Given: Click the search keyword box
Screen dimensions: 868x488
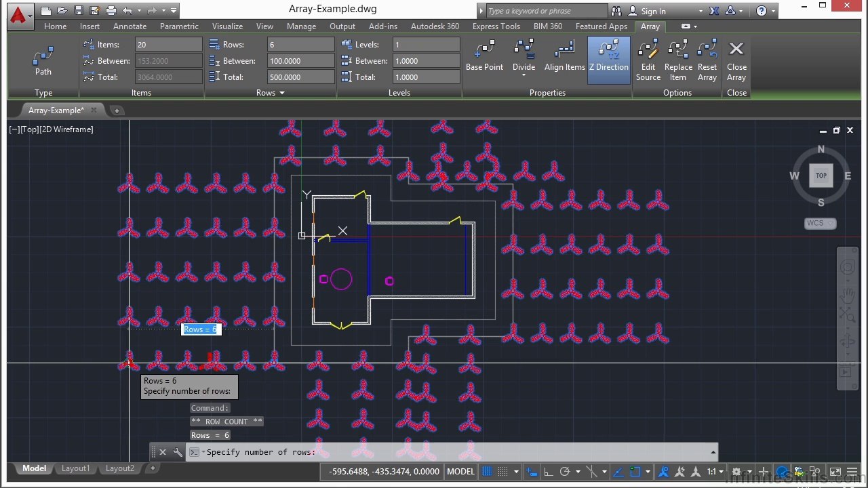Looking at the screenshot, I should (x=547, y=11).
